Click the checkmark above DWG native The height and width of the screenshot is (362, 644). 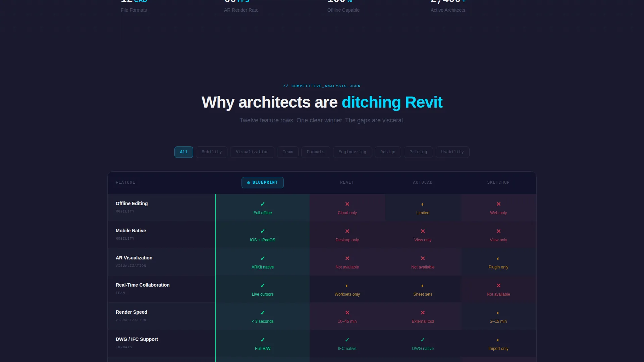423,340
